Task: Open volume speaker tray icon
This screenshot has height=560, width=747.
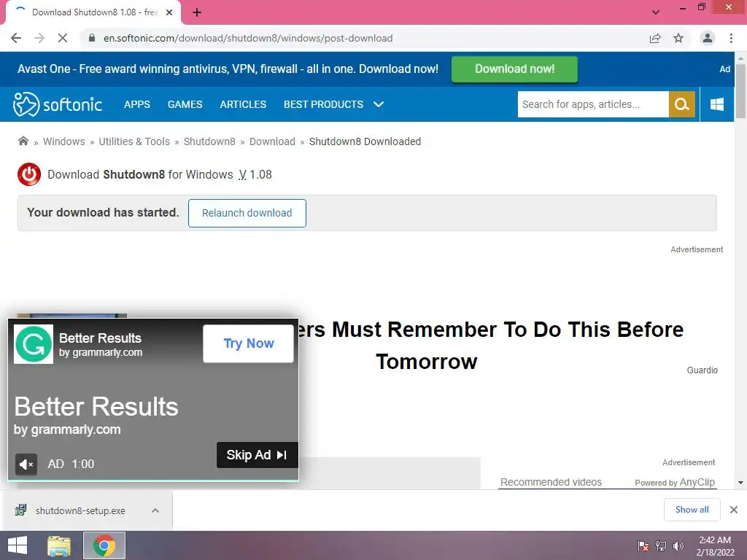Action: point(678,545)
